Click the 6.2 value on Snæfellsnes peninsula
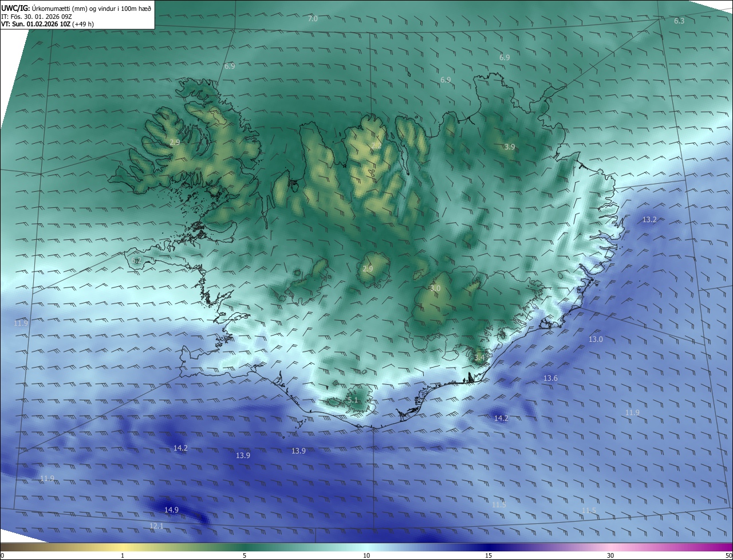The image size is (733, 560). coord(136,261)
